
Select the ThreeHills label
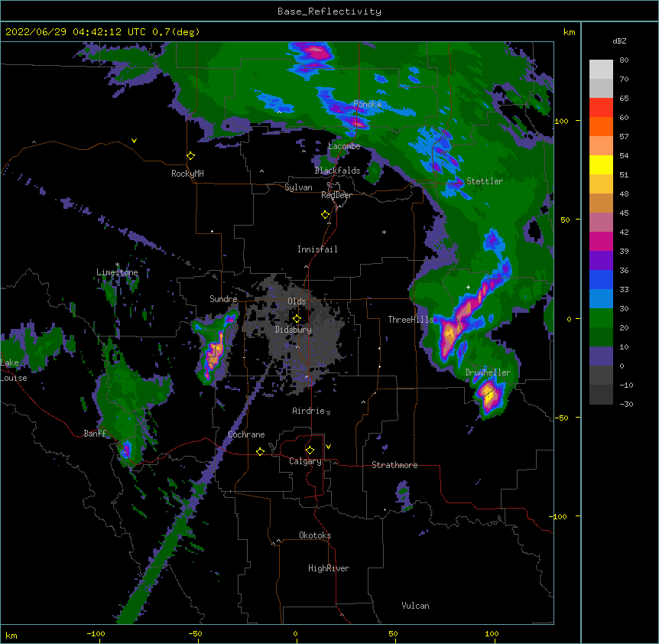pos(411,320)
